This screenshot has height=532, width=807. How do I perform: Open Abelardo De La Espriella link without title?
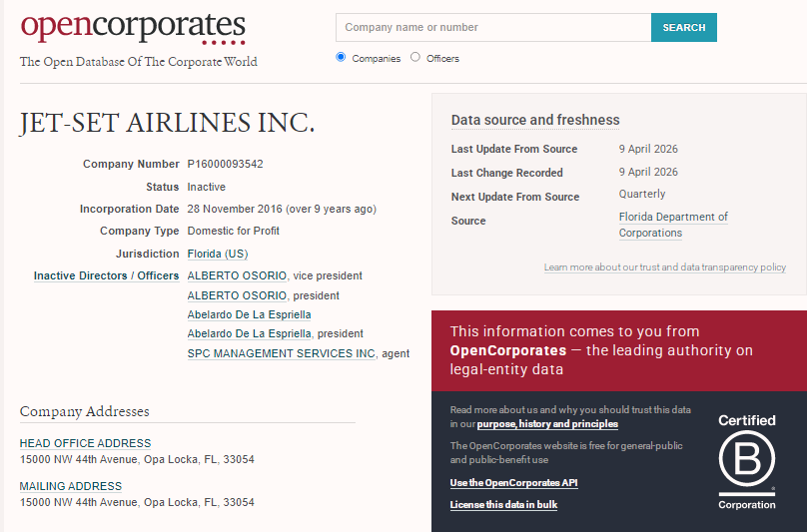[249, 314]
